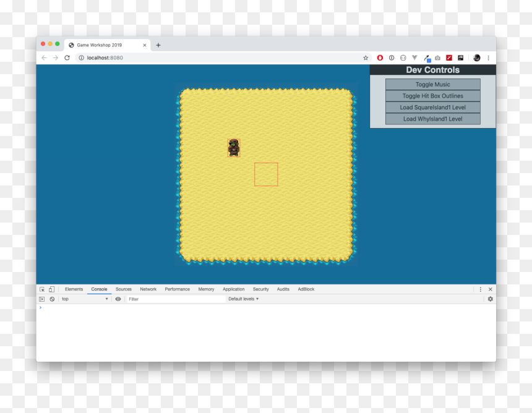Open Chrome three-dot menu
Image resolution: width=532 pixels, height=413 pixels.
point(488,57)
